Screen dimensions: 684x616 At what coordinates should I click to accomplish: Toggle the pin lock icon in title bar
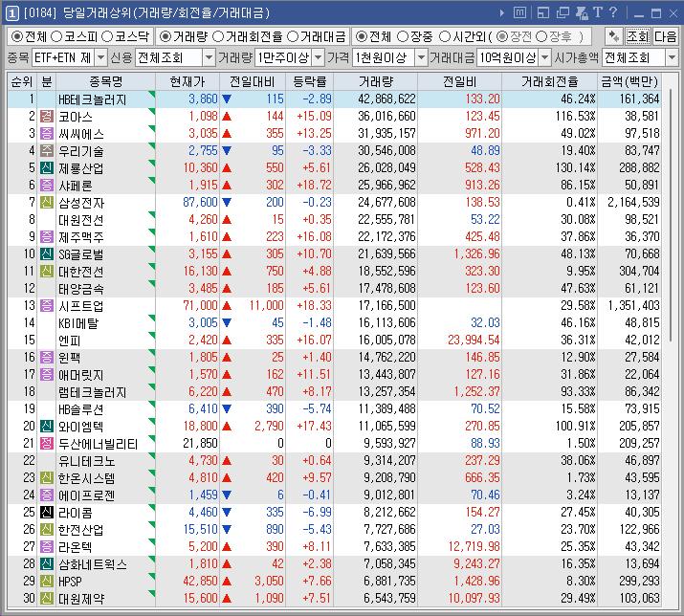pos(582,13)
